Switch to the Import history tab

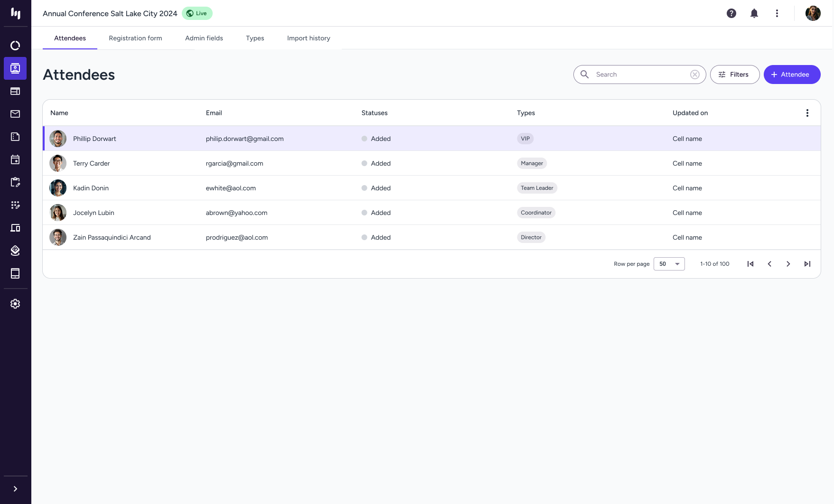(309, 38)
